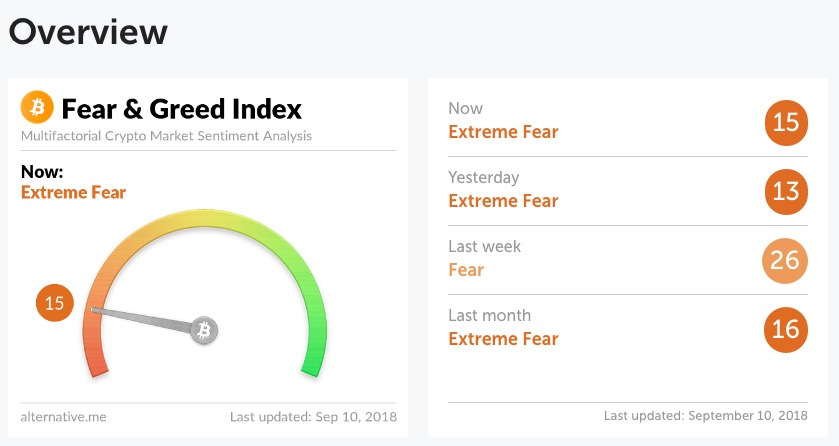Image resolution: width=839 pixels, height=446 pixels.
Task: Click the red end of the gauge arc
Action: (x=96, y=365)
